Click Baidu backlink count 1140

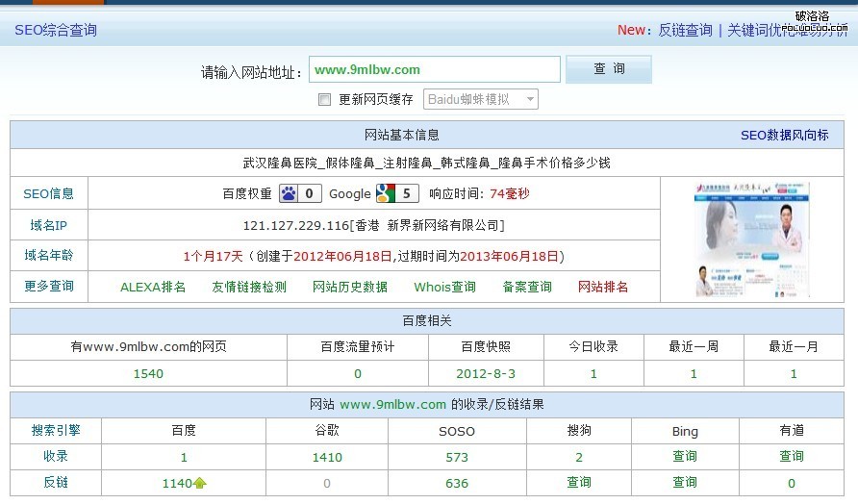pyautogui.click(x=177, y=483)
